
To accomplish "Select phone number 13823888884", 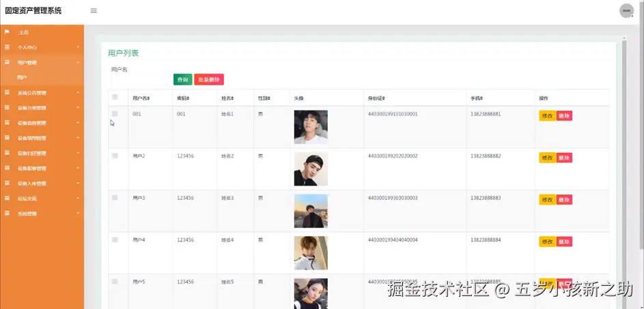I will (486, 239).
